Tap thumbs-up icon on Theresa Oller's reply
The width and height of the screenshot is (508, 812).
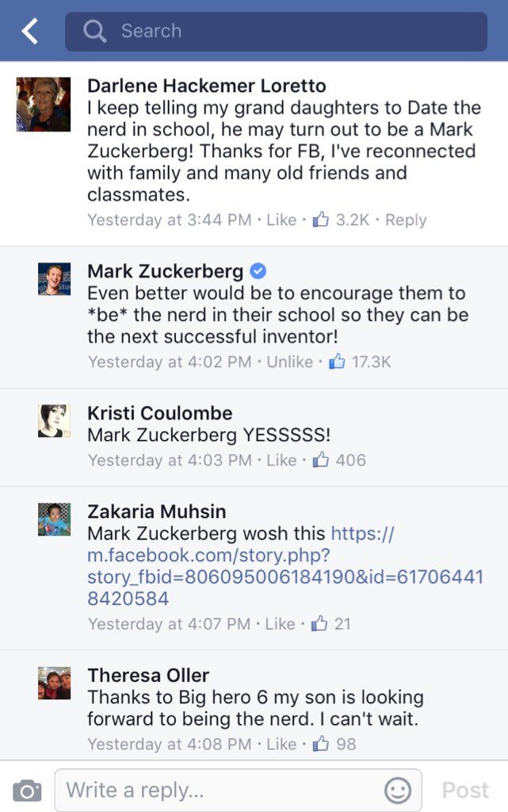321,744
